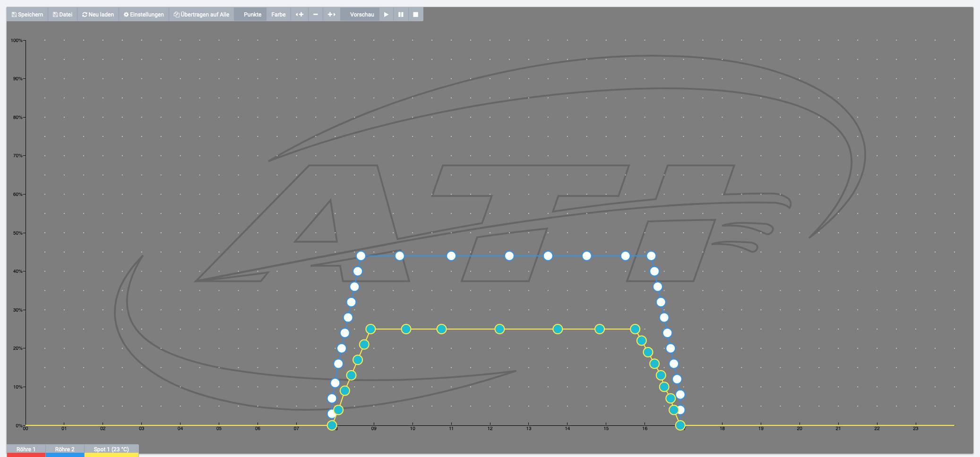Switch to Farbe mode
Image resolution: width=980 pixels, height=457 pixels.
click(278, 15)
